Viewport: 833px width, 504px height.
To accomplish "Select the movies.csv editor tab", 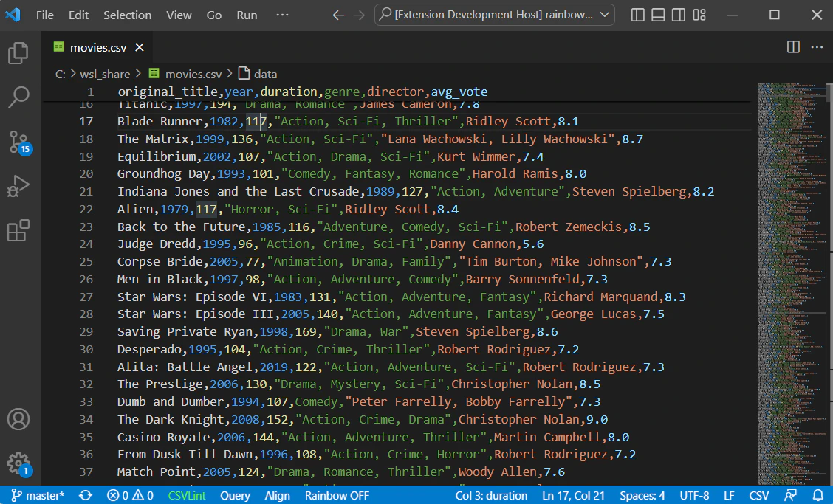I will pos(96,46).
